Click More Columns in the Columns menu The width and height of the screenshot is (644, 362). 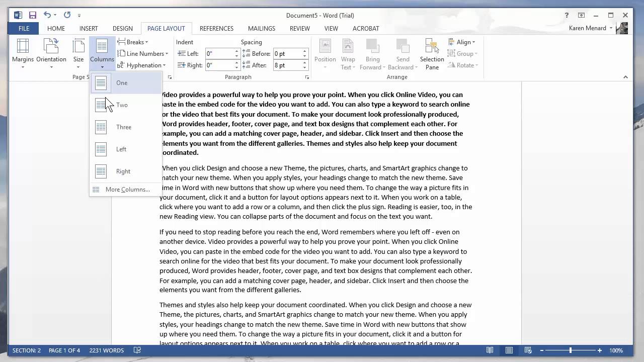(127, 189)
